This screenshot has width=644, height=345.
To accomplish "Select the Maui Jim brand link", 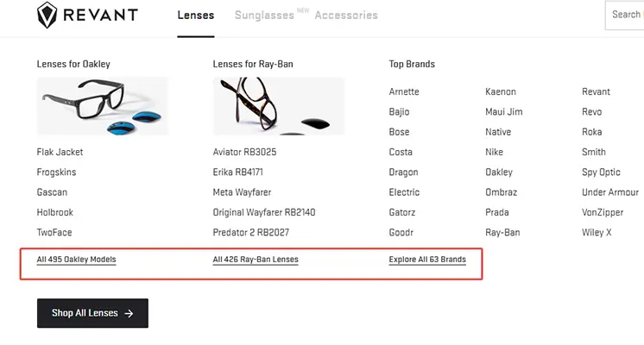I will click(x=504, y=112).
